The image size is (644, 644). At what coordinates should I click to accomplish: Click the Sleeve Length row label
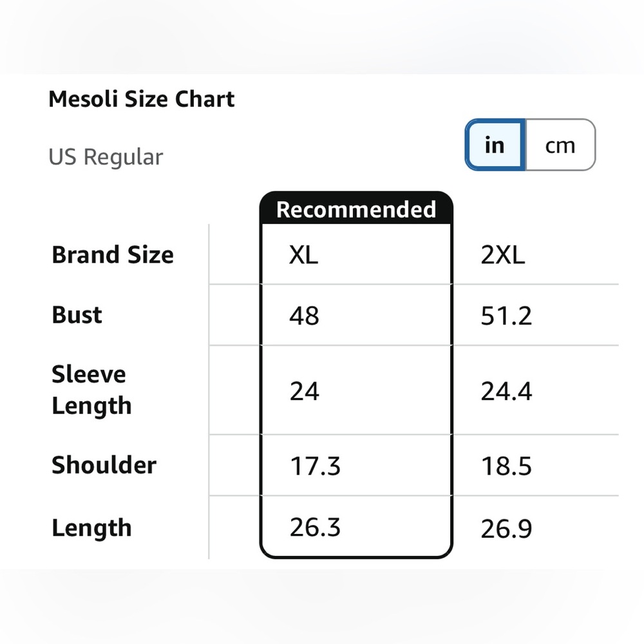pos(91,390)
